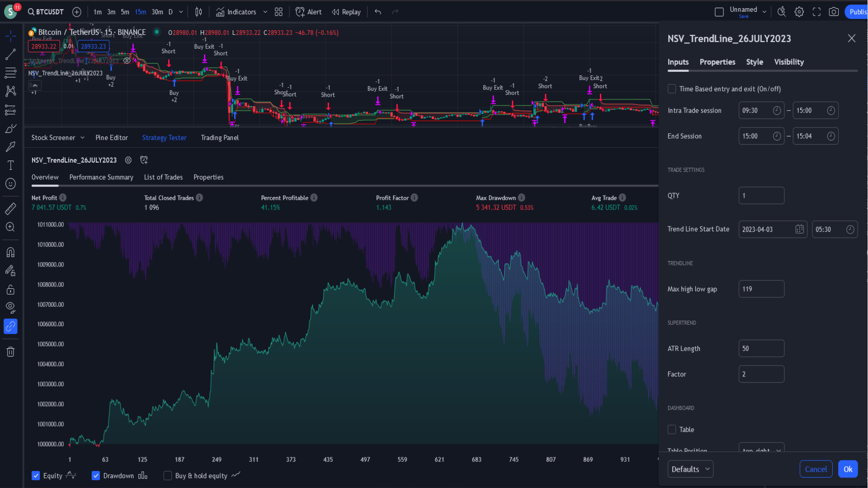
Task: Select the pattern drawing tool
Action: [10, 91]
